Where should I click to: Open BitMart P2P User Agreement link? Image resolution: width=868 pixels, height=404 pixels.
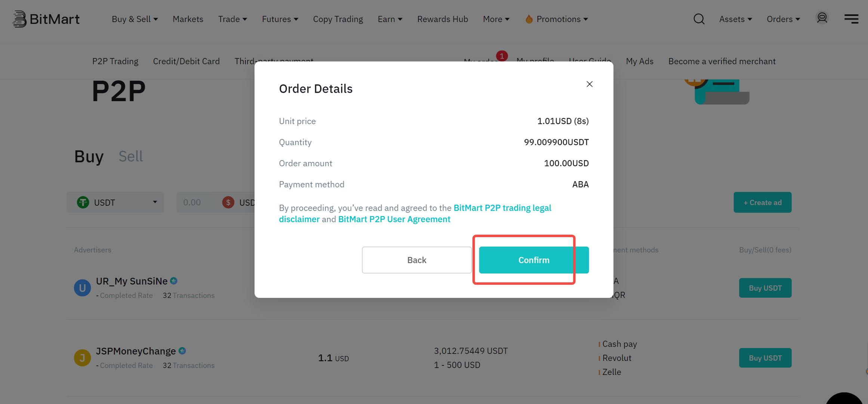point(394,219)
